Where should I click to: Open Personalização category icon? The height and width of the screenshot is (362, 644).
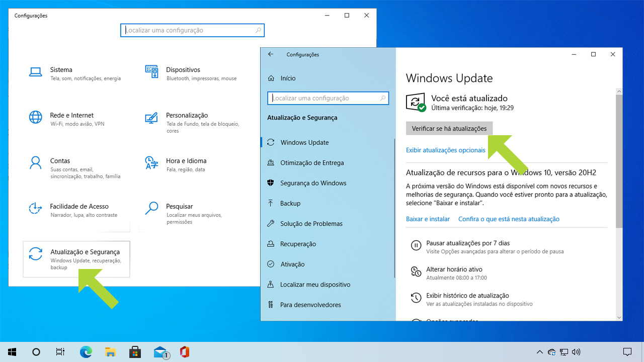coord(152,118)
